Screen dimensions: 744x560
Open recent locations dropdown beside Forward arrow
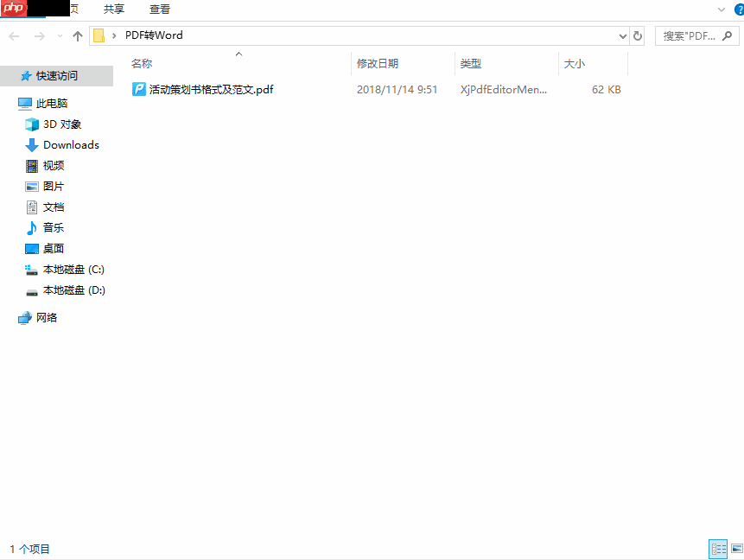59,35
